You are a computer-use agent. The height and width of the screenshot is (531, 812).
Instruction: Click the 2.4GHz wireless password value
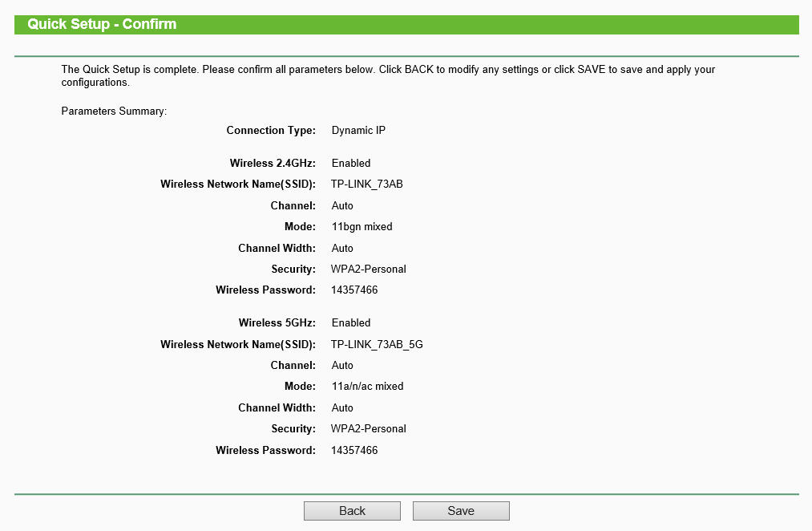coord(354,290)
